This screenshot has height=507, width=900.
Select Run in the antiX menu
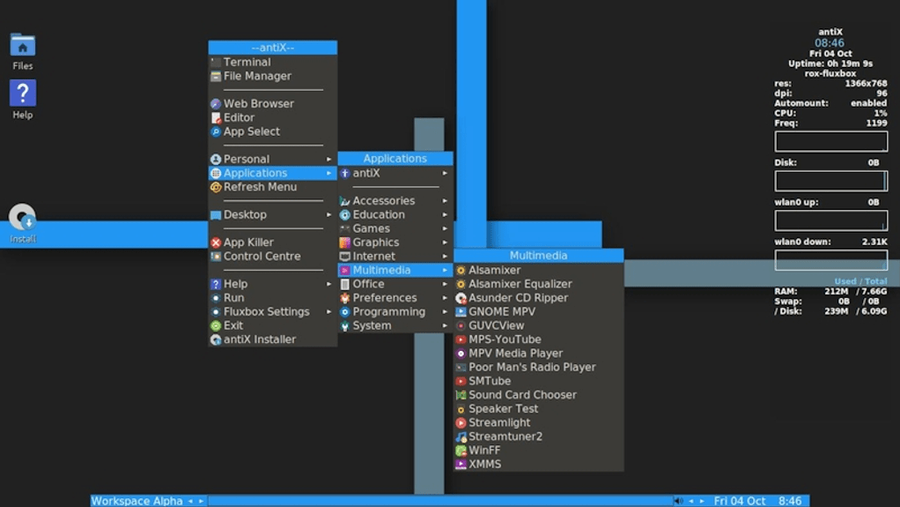tap(273, 298)
